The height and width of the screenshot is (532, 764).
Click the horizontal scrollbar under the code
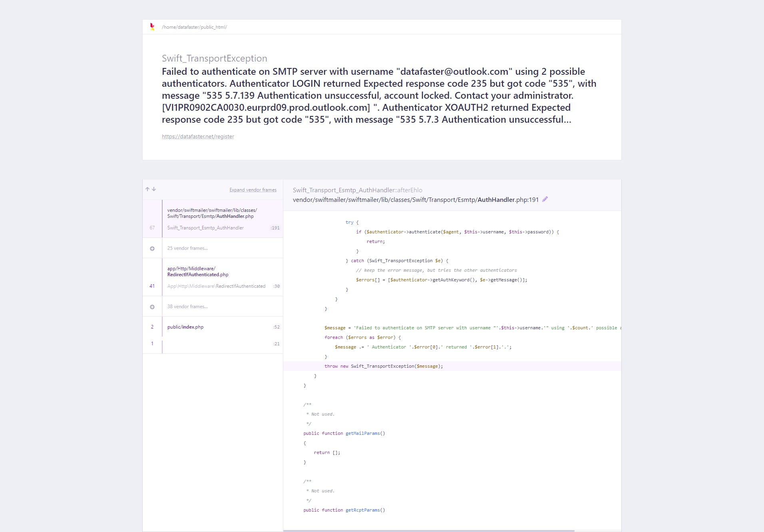click(429, 531)
